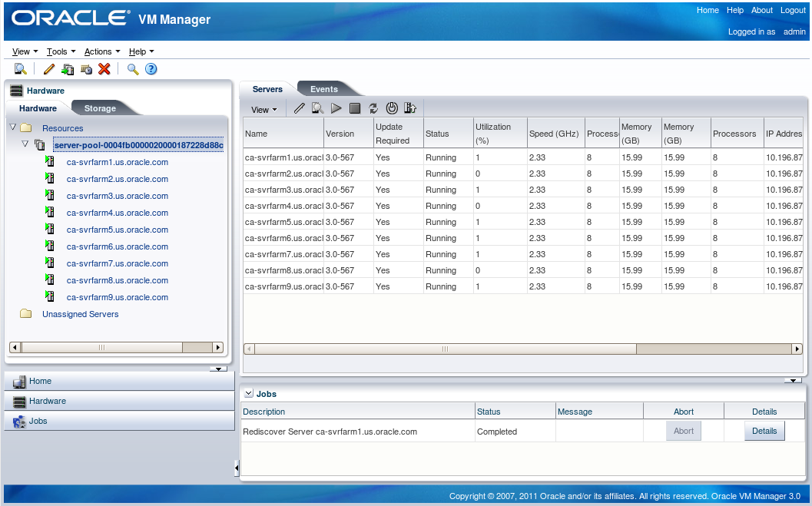This screenshot has width=812, height=506.
Task: Click the Status column header in servers table
Action: tap(449, 134)
